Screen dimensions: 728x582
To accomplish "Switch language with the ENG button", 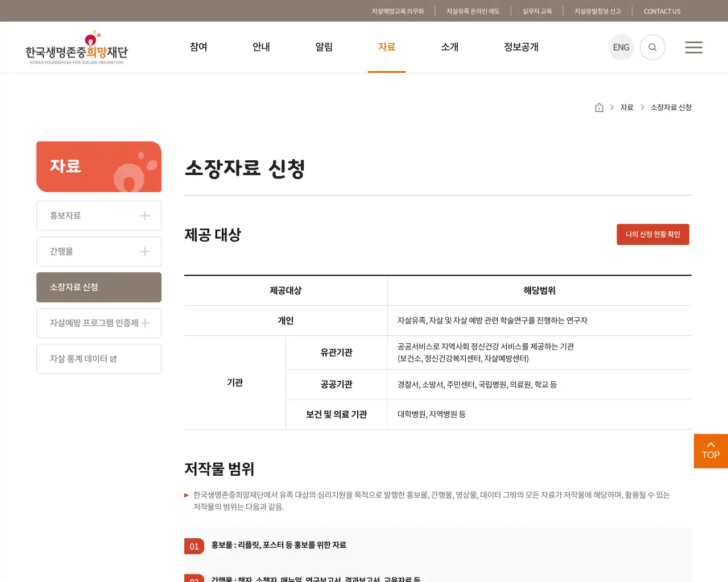I will tap(621, 47).
